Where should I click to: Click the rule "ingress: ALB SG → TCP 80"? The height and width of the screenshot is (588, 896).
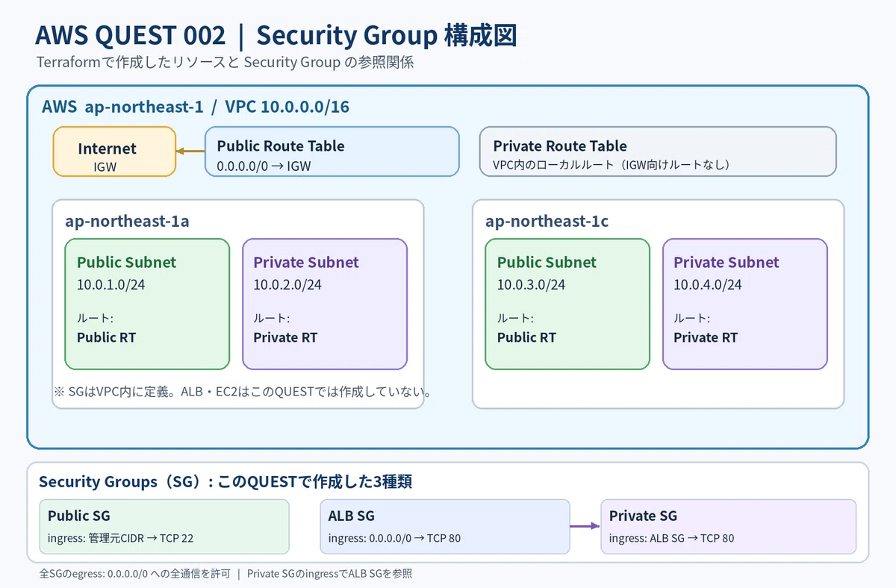tap(672, 538)
